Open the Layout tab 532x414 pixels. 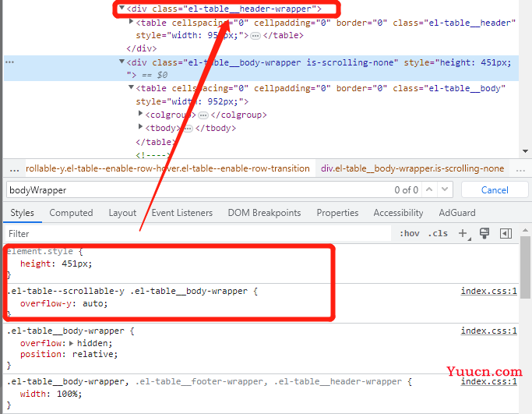click(x=122, y=213)
